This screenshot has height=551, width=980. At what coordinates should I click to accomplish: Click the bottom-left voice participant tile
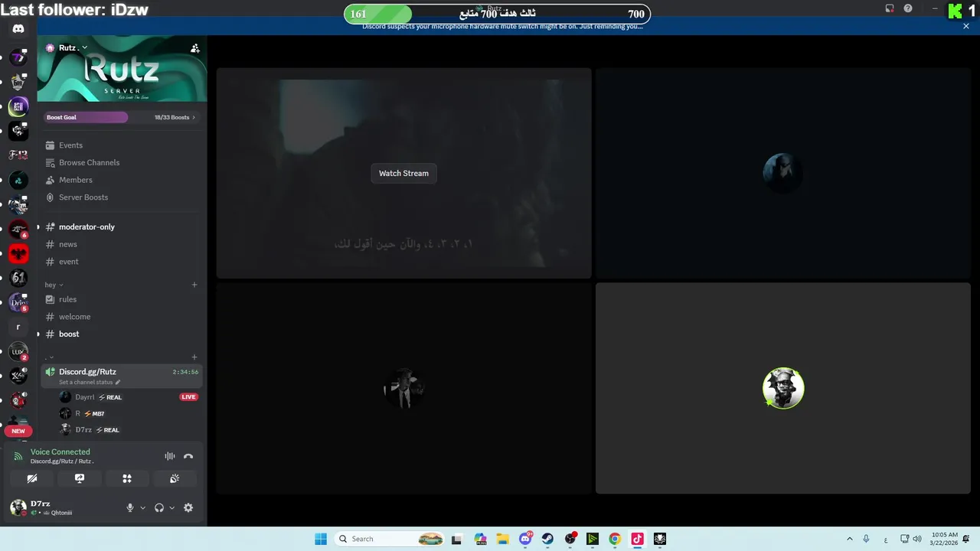coord(403,388)
